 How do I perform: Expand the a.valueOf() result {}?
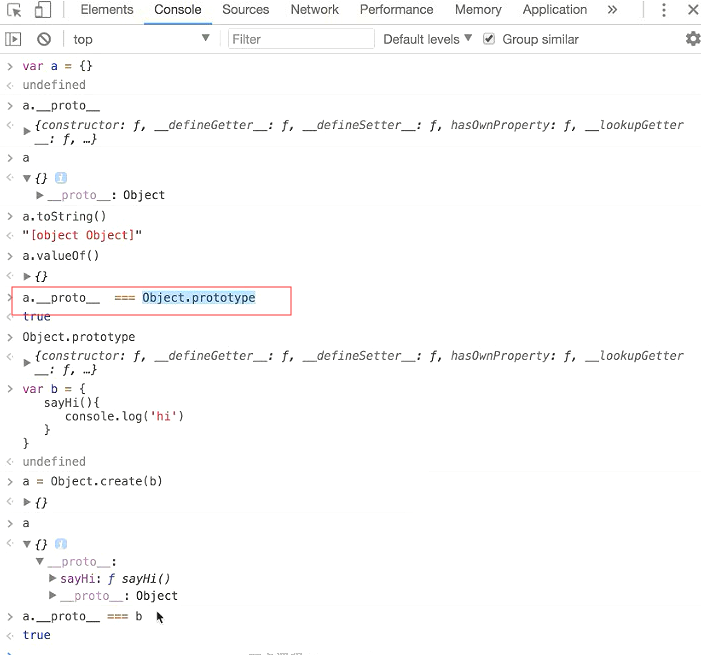tap(27, 276)
